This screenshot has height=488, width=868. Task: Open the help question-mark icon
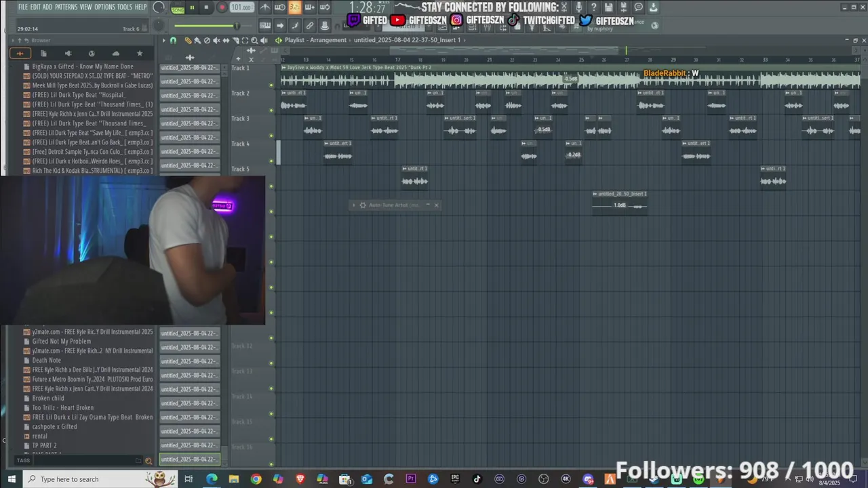coord(593,7)
